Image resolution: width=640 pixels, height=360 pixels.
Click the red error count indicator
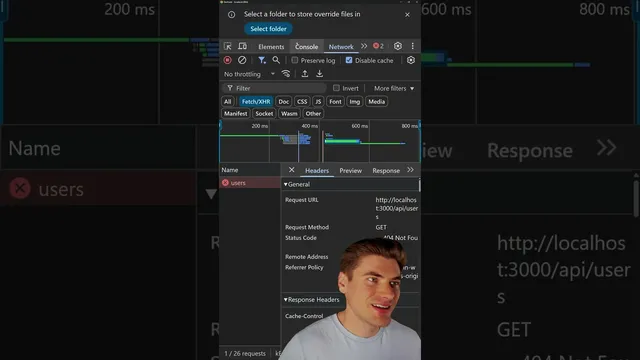(378, 46)
